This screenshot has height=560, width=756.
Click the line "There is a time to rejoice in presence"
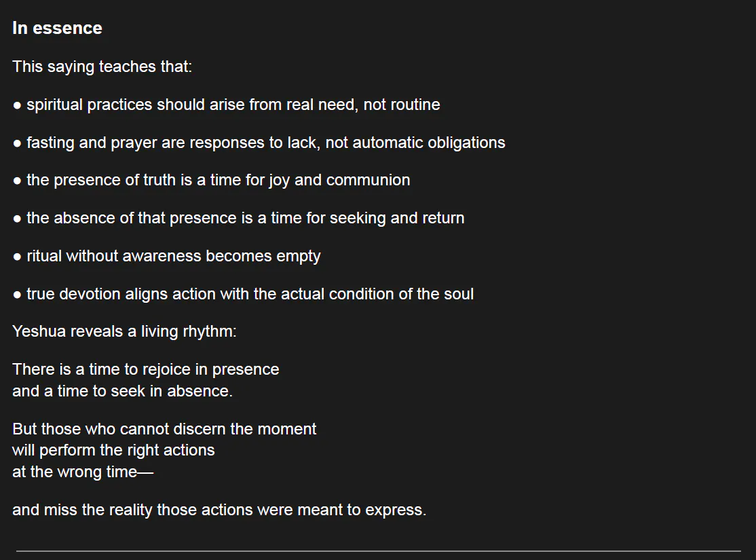coord(145,369)
